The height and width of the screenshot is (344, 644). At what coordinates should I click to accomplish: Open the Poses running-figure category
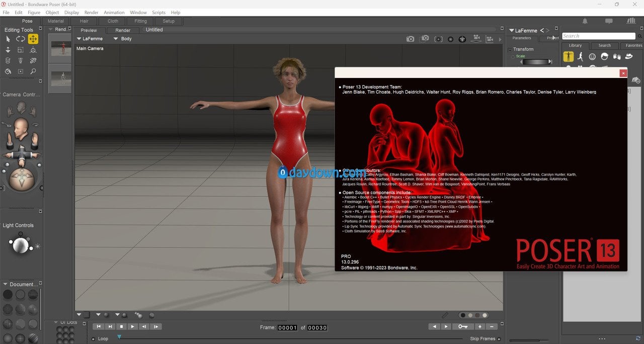point(581,57)
